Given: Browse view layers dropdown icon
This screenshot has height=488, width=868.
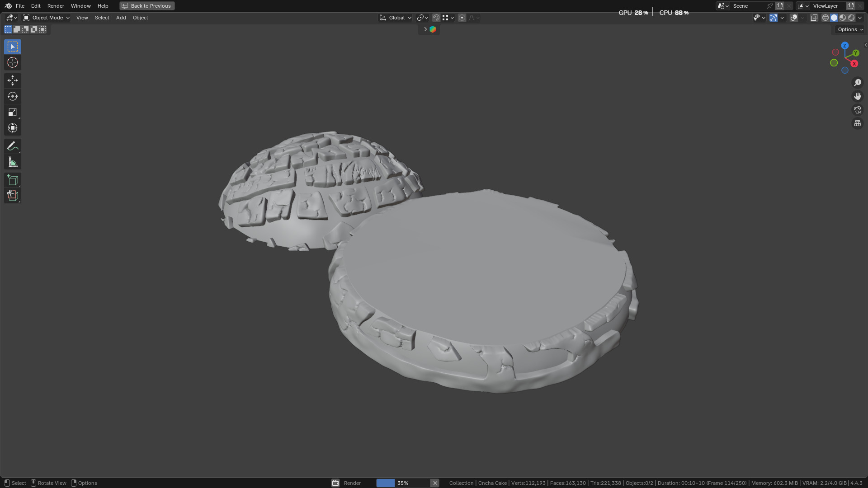Looking at the screenshot, I should pos(803,6).
